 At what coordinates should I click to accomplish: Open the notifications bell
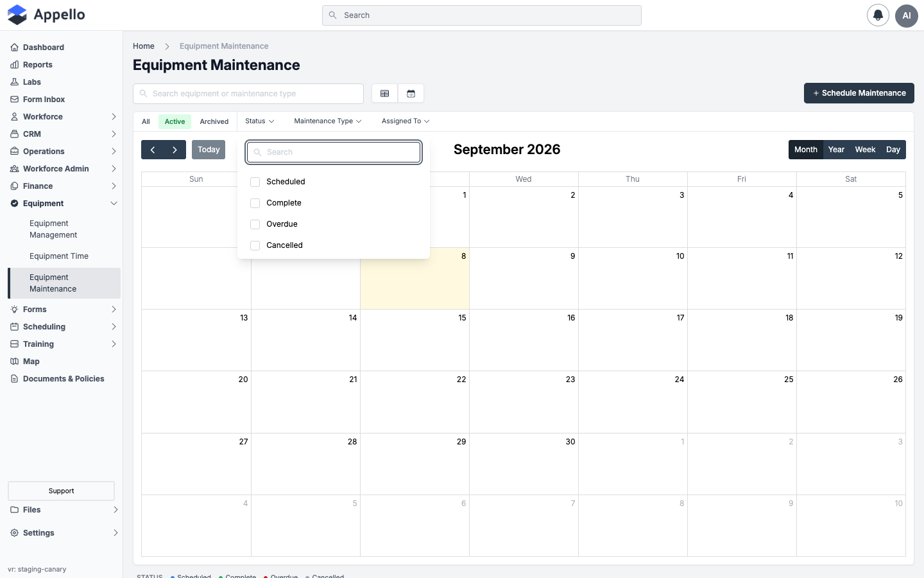[878, 15]
